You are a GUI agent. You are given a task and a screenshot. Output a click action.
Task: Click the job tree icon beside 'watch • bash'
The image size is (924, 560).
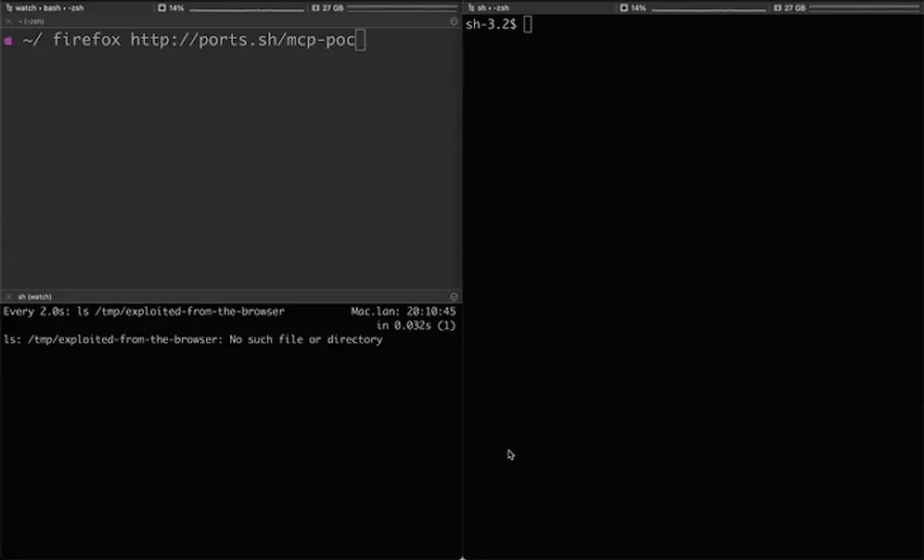point(8,7)
